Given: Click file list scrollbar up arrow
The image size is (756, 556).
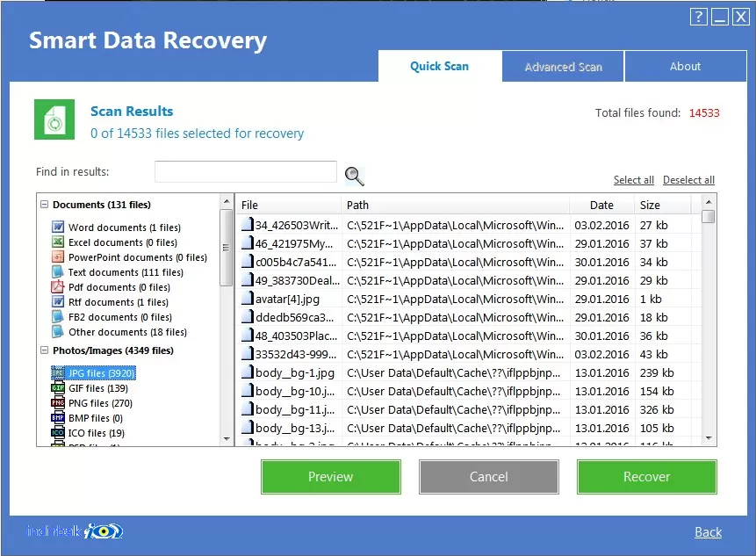Looking at the screenshot, I should [709, 201].
